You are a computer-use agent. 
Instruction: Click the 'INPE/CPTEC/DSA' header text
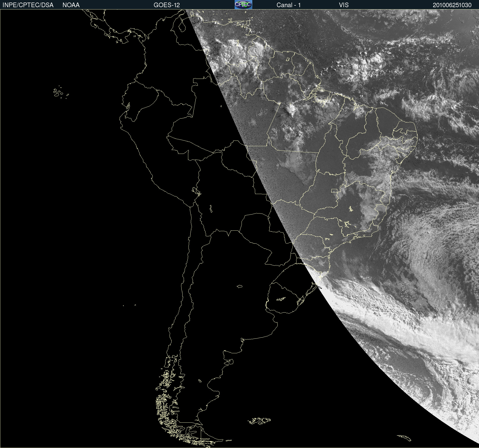click(x=28, y=5)
